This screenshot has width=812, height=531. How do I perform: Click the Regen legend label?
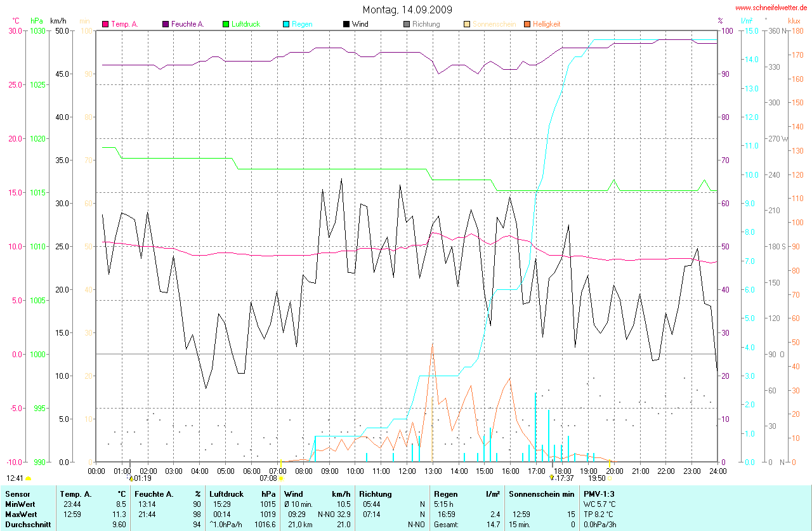pos(302,24)
